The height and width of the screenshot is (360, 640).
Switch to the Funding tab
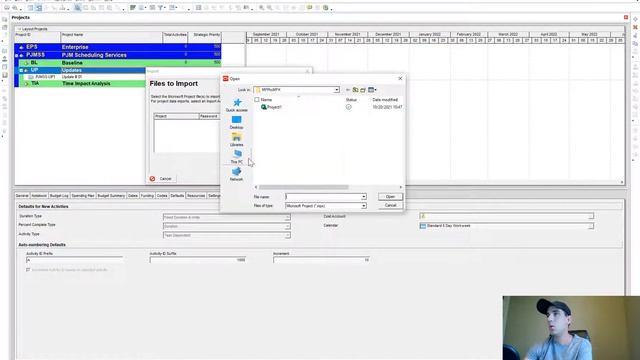147,196
